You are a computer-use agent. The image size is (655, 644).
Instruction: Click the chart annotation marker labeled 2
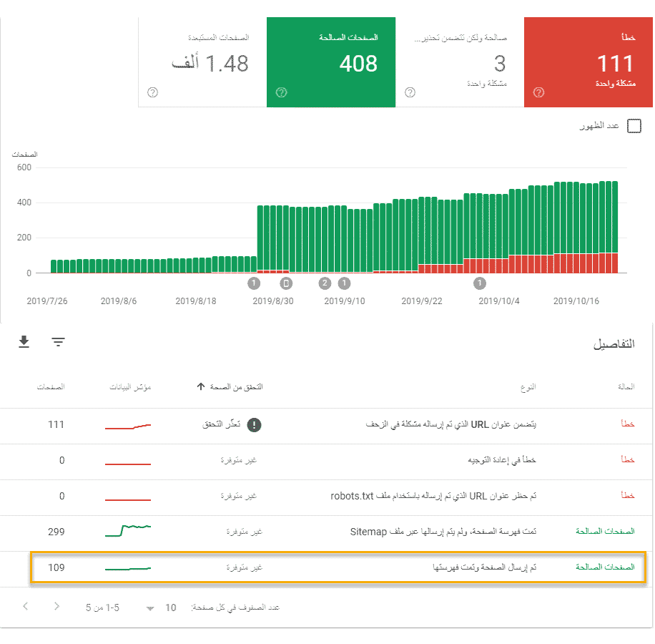[325, 283]
